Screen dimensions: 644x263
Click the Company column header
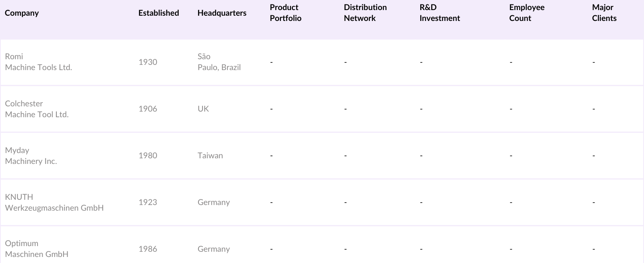[x=22, y=13]
